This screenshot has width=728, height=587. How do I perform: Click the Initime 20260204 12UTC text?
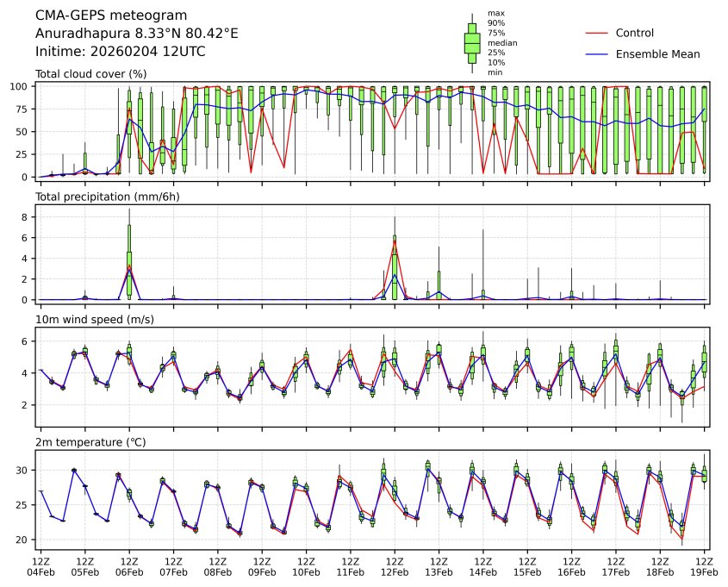(120, 52)
